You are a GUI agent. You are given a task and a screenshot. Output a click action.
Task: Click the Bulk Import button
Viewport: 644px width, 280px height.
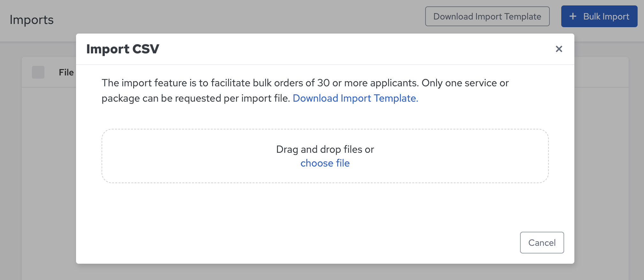(x=599, y=16)
